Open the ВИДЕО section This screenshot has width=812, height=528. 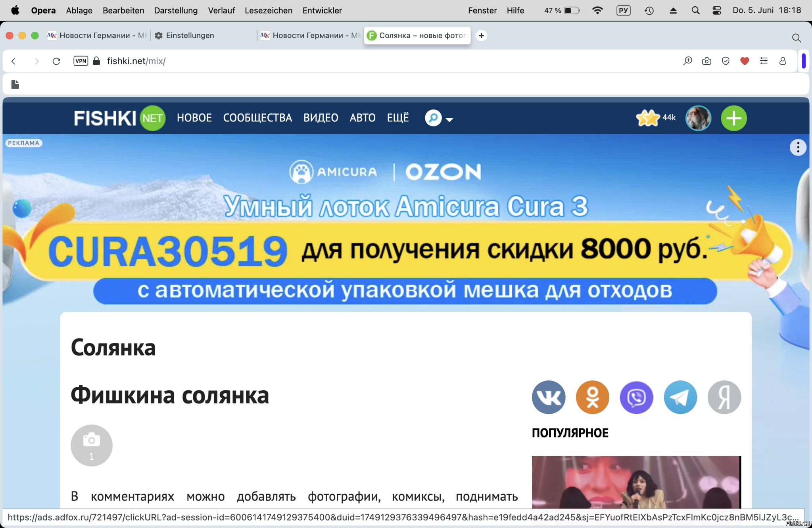pyautogui.click(x=321, y=118)
